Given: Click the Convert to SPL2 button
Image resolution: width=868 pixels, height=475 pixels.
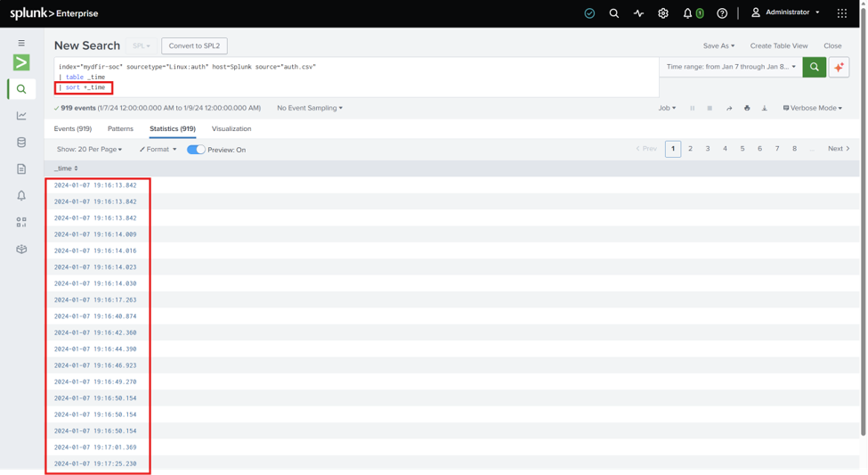Looking at the screenshot, I should pyautogui.click(x=194, y=46).
